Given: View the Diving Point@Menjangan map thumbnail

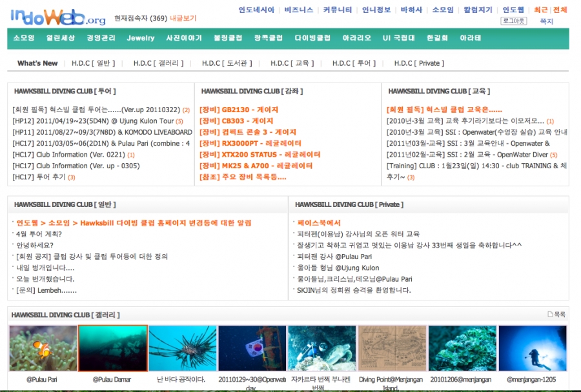Looking at the screenshot, I should point(391,348).
